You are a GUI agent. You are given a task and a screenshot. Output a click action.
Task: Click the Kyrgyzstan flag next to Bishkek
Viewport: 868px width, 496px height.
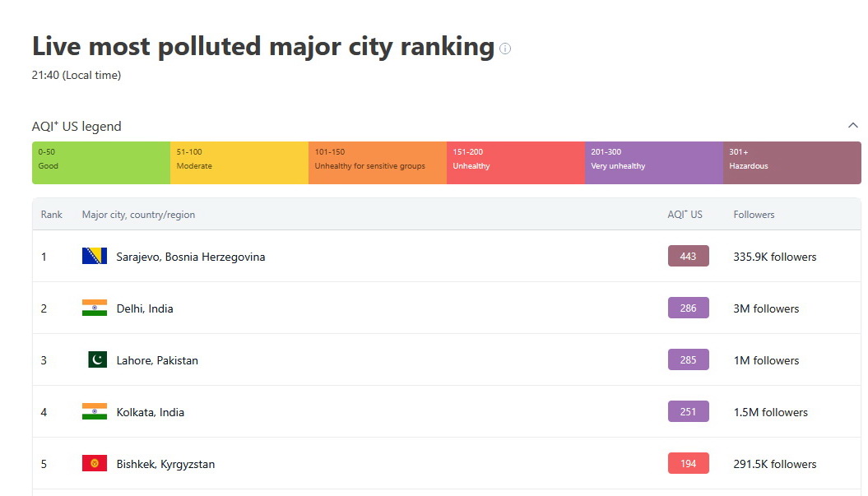(x=95, y=464)
